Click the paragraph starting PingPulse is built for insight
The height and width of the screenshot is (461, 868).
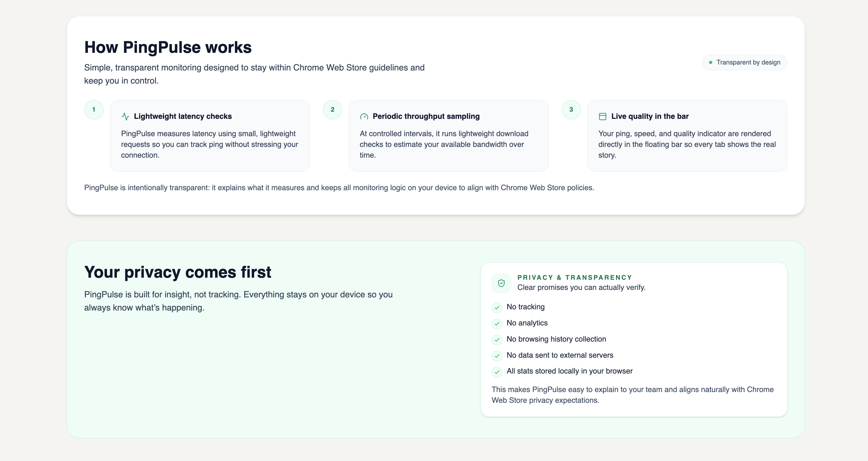tap(238, 301)
